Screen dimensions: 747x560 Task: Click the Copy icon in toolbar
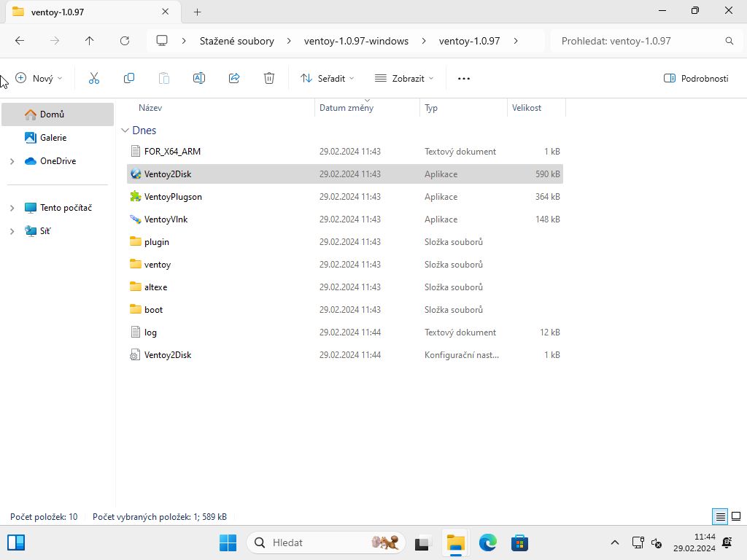[129, 78]
